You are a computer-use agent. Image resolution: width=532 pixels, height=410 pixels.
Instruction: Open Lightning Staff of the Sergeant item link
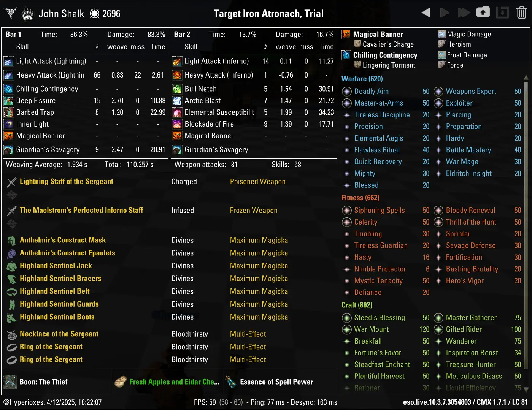pyautogui.click(x=67, y=182)
